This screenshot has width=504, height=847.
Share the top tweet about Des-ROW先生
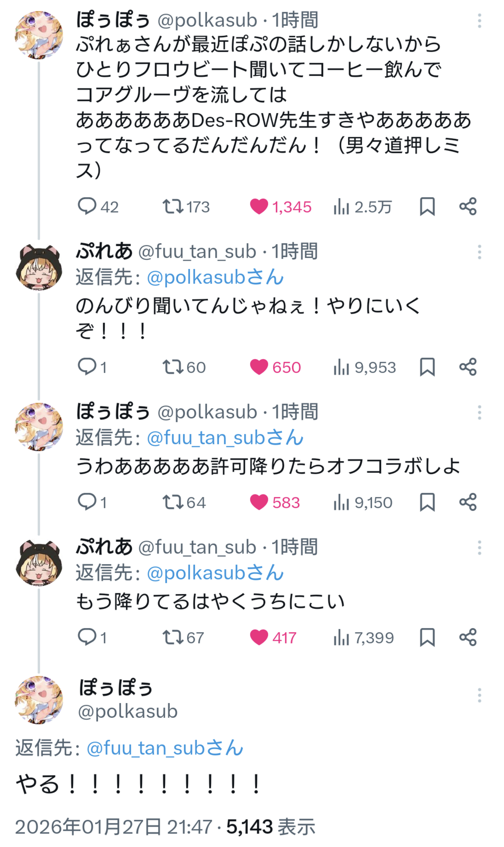pos(468,207)
